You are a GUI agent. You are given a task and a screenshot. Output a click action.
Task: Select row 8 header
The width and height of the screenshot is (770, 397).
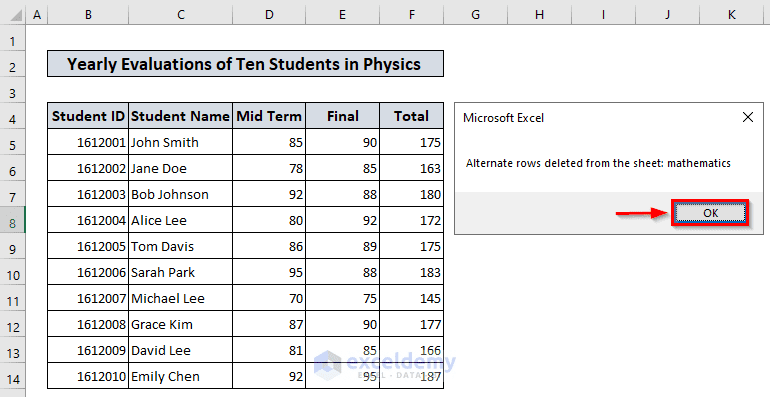13,220
